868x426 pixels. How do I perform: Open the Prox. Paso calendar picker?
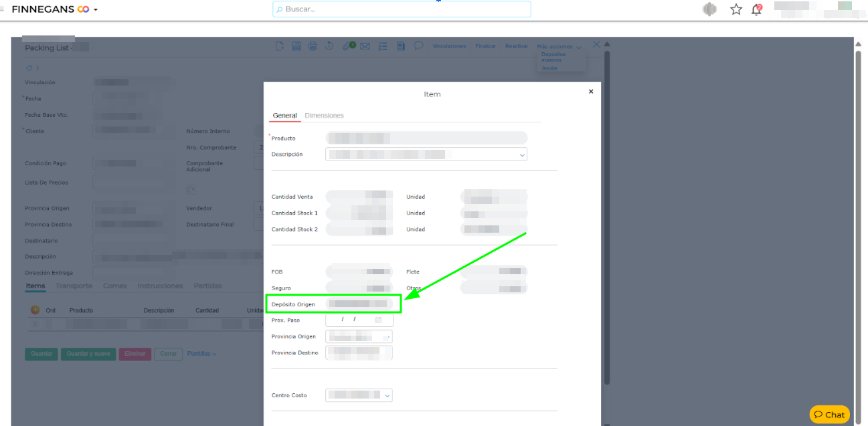point(378,320)
